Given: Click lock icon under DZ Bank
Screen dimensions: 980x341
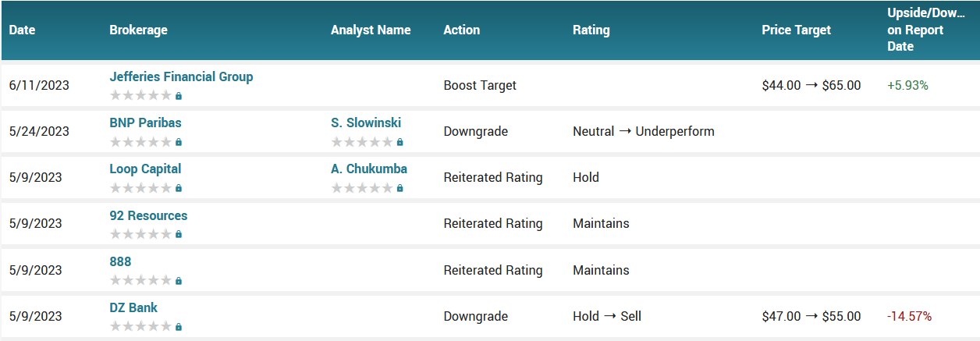Looking at the screenshot, I should pos(179,327).
